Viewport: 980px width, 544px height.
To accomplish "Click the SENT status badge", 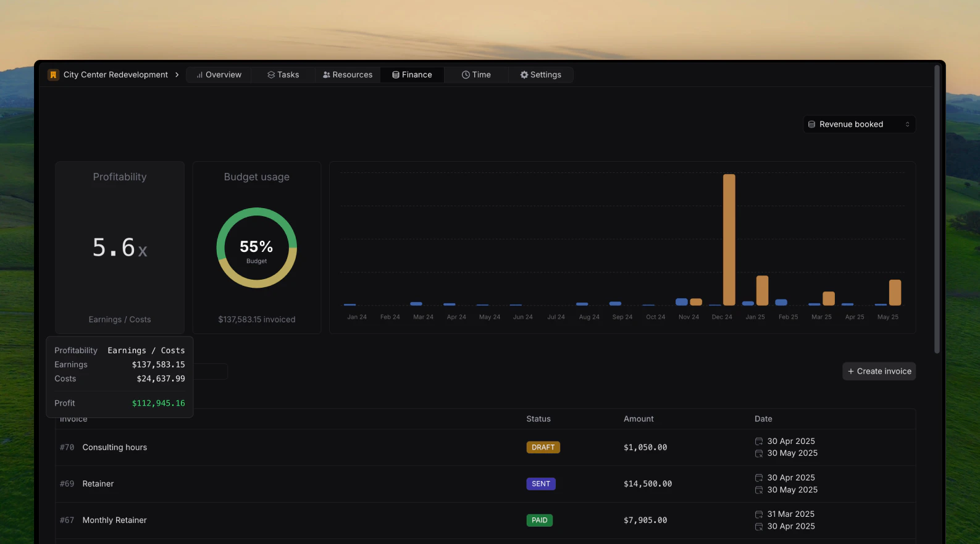I will click(541, 484).
